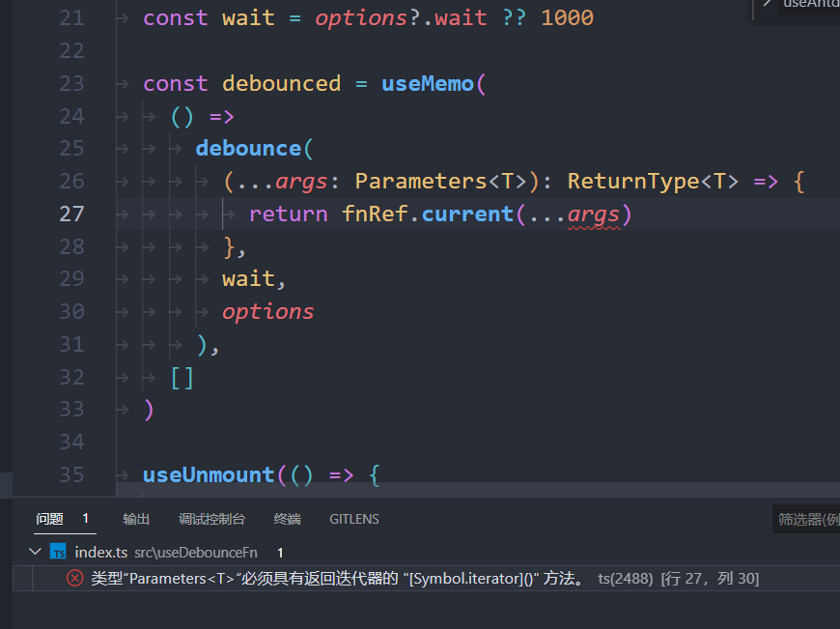The width and height of the screenshot is (840, 629).
Task: Click the wait constant on line 21
Action: 247,17
